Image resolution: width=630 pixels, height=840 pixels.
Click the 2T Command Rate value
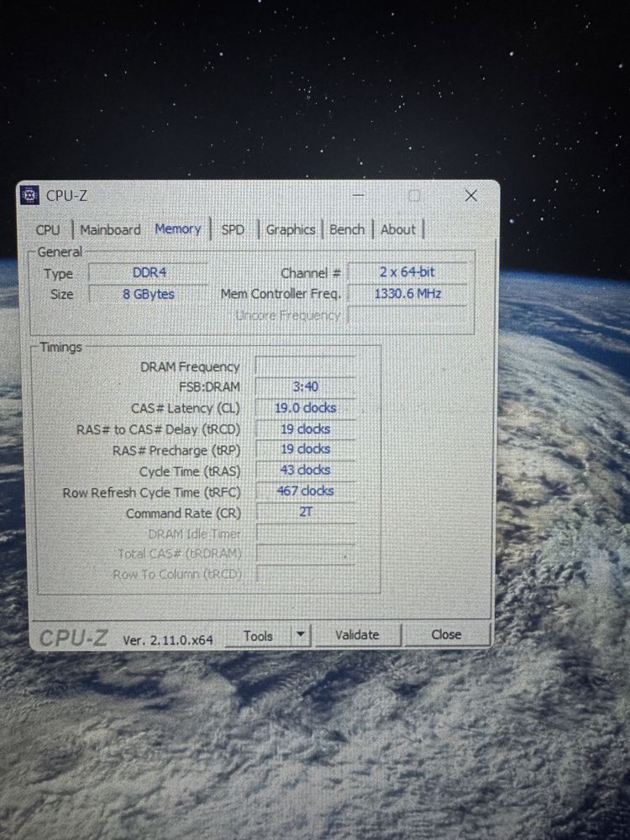point(306,512)
